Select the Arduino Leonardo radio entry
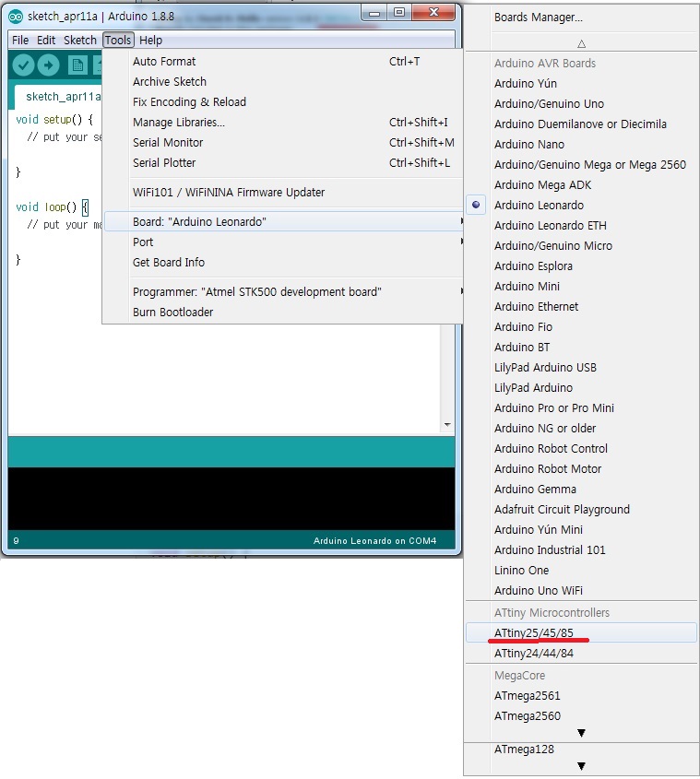Viewport: 700px width, 779px height. click(x=581, y=206)
